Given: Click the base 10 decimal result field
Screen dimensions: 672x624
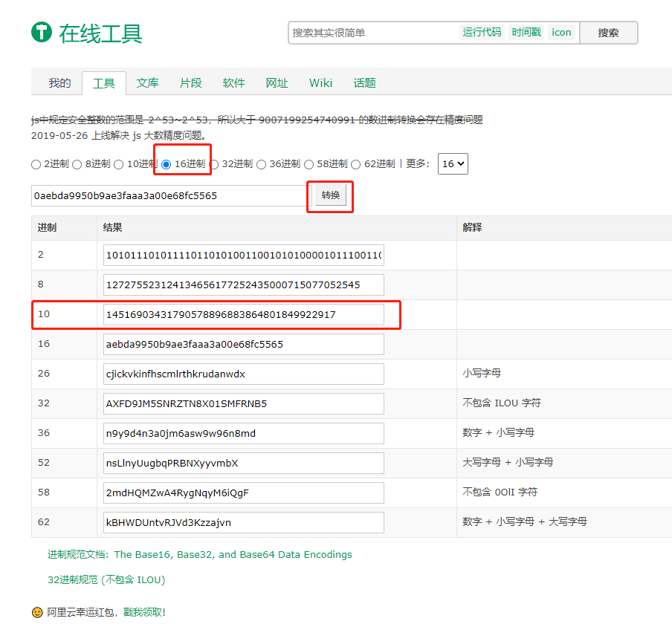Looking at the screenshot, I should pyautogui.click(x=243, y=315).
